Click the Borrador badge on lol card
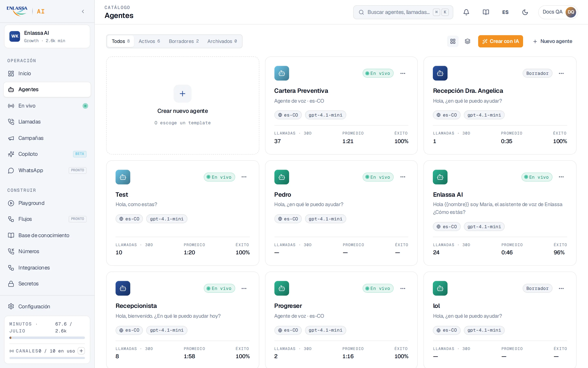The height and width of the screenshot is (368, 588). pos(537,288)
